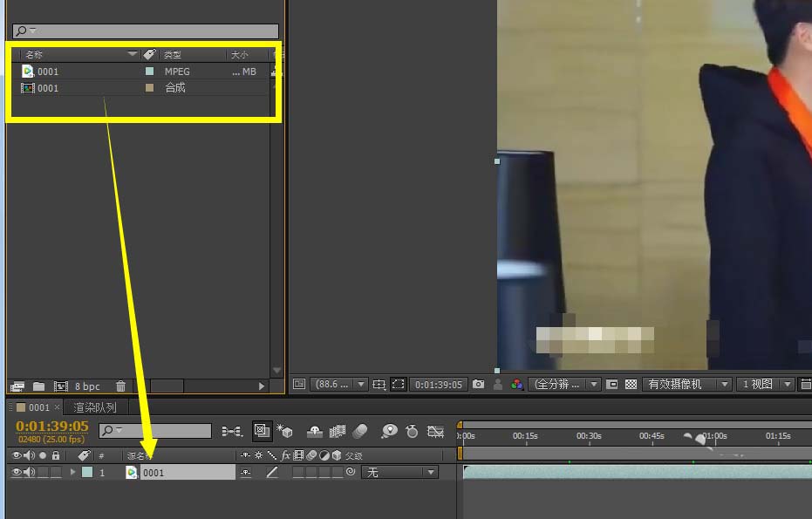Open grid and guide options
Screen dimensions: 812x519
[379, 385]
